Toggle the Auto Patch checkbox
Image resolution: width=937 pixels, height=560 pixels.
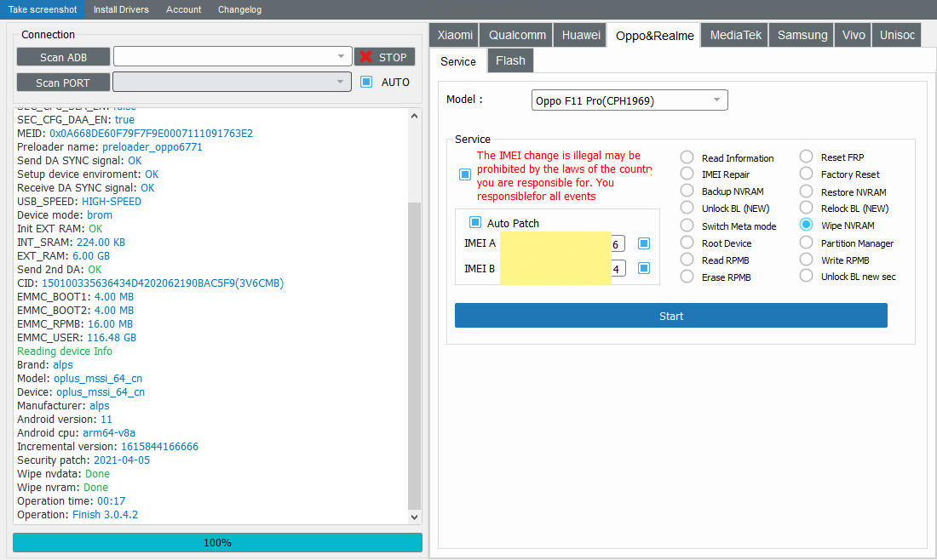click(475, 222)
